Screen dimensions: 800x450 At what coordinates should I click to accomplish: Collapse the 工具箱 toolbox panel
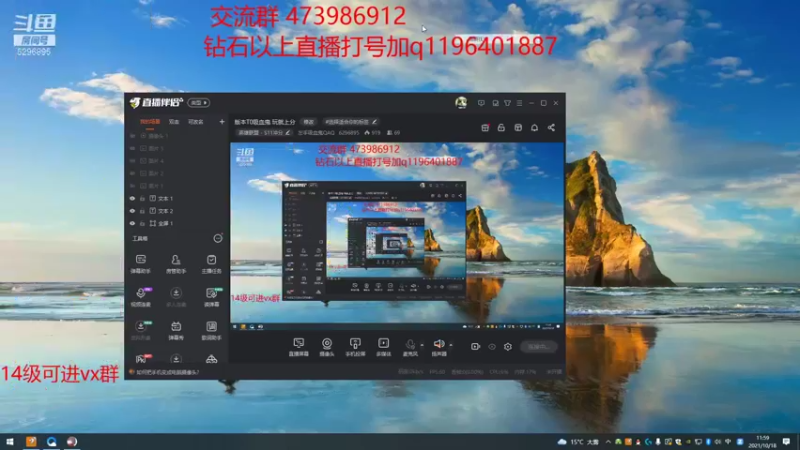[x=218, y=238]
